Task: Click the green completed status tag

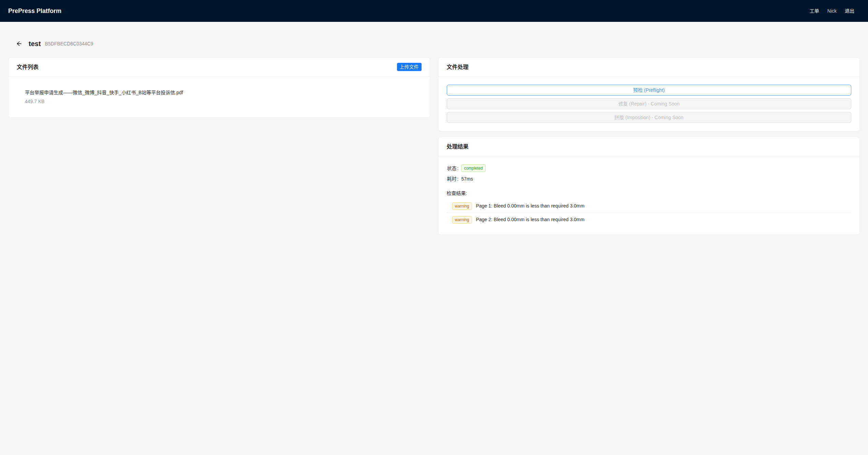Action: click(x=473, y=168)
